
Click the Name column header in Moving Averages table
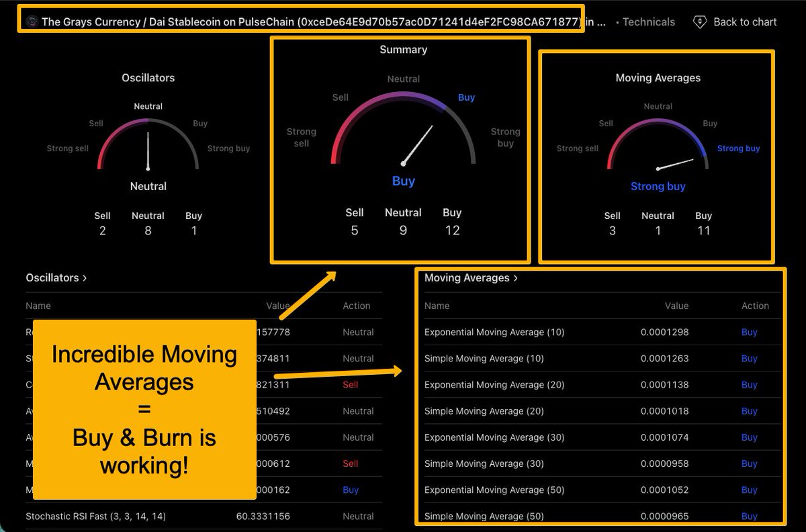pyautogui.click(x=437, y=306)
